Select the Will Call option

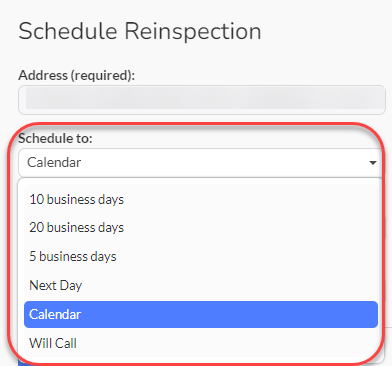[201, 343]
